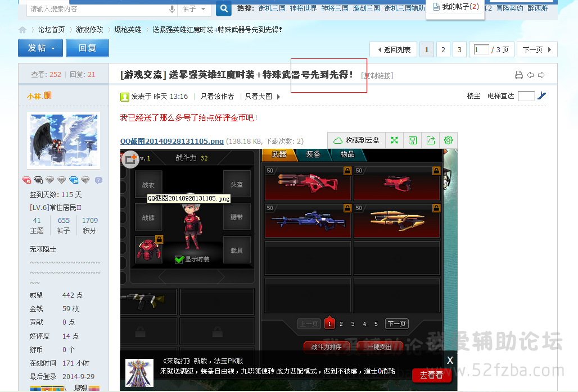Click the elevator jump go icon
578x392 pixels.
pos(541,95)
